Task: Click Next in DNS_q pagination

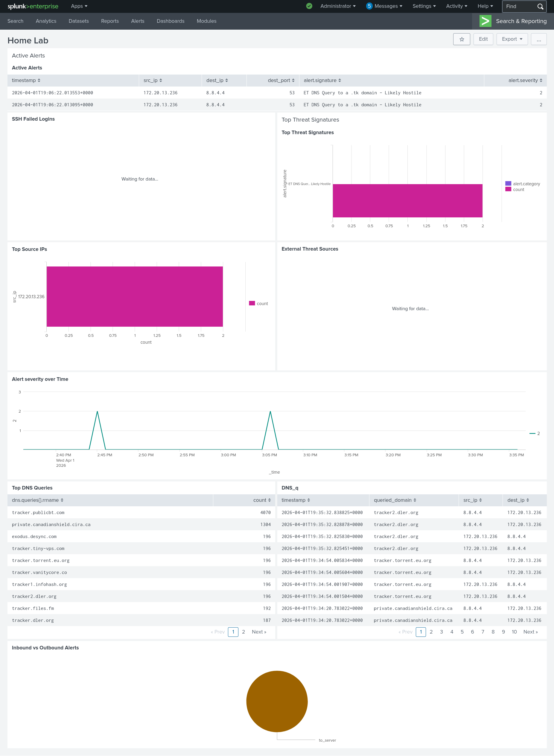Action: pyautogui.click(x=531, y=632)
